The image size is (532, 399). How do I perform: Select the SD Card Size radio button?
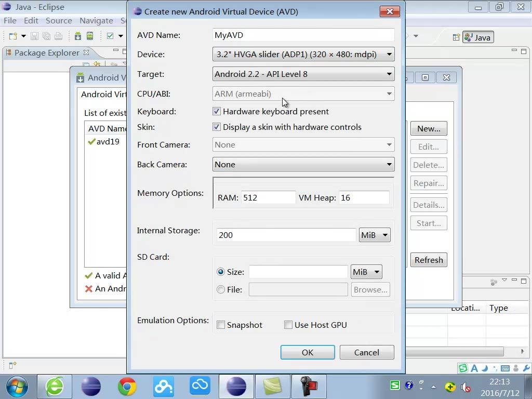(x=220, y=272)
